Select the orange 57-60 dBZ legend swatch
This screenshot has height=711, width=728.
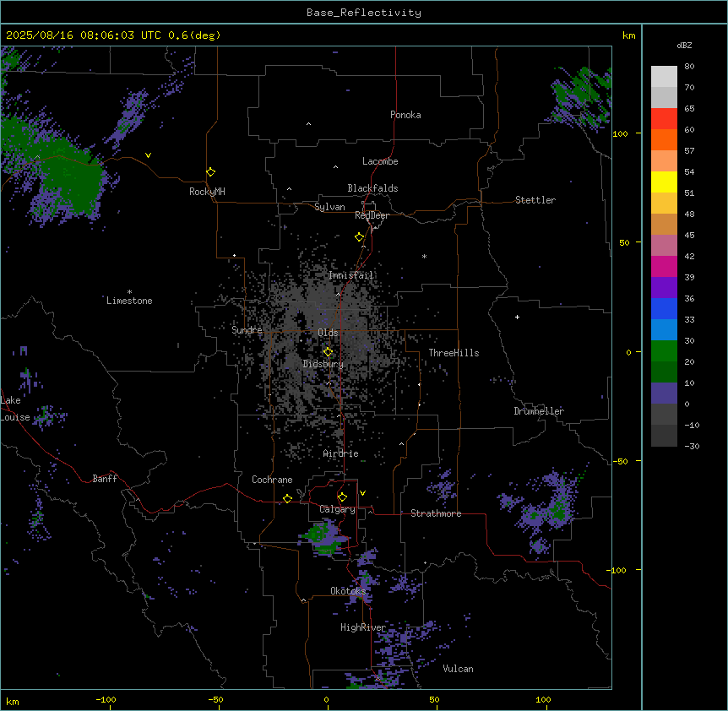(x=664, y=139)
